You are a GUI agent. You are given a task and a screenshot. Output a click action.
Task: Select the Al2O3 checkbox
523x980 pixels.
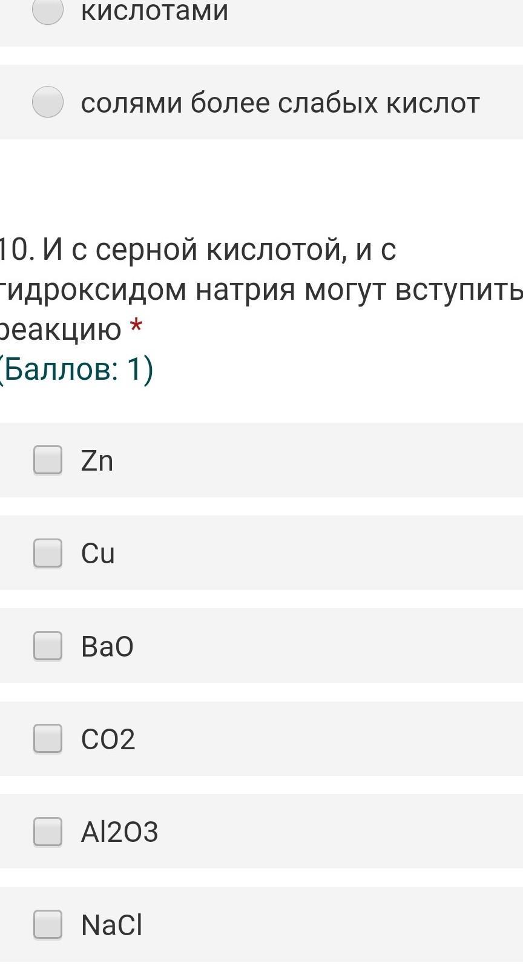48,831
